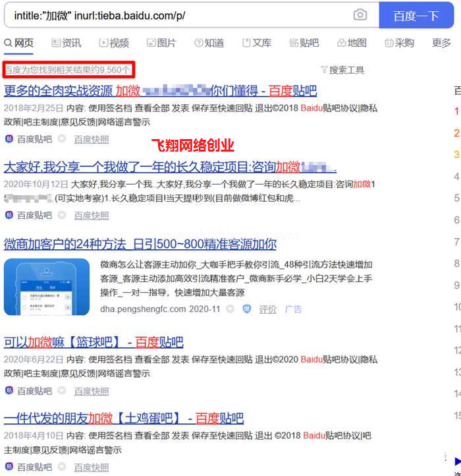This screenshot has width=461, height=476.
Task: Click the 百度贴吧 source icon under first result
Action: click(9, 139)
